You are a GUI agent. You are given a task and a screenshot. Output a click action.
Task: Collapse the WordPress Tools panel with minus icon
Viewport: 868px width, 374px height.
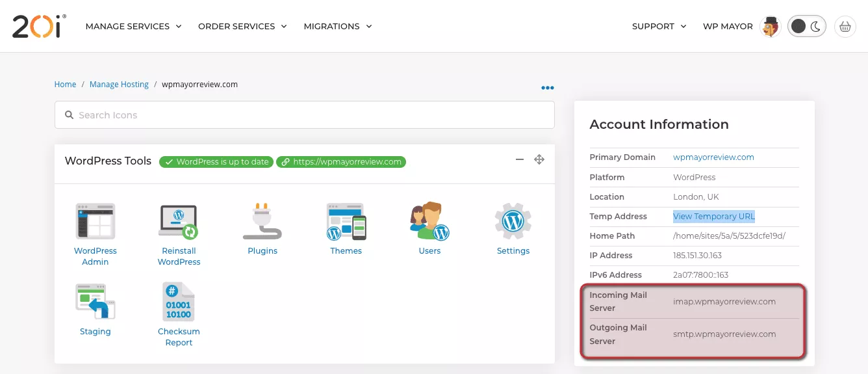(x=520, y=159)
